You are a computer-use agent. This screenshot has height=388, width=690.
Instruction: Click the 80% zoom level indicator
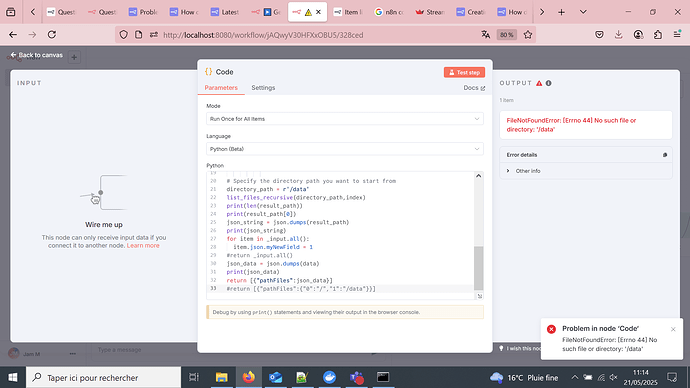tap(506, 35)
